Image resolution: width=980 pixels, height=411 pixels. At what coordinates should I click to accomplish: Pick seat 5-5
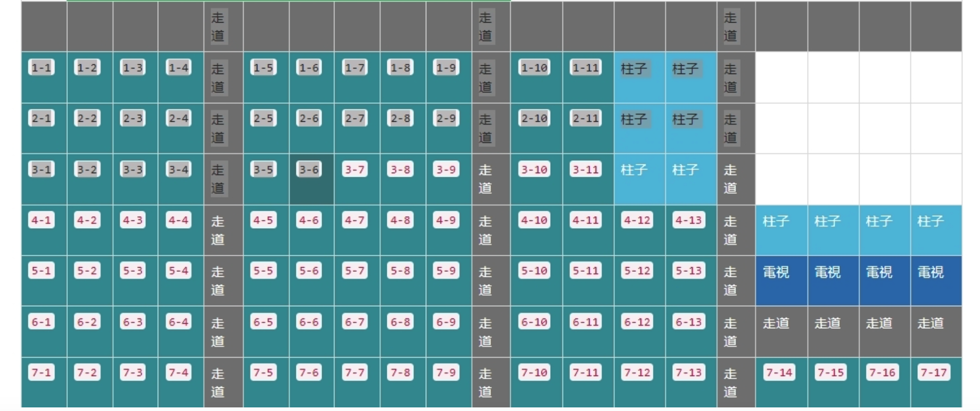(x=263, y=271)
